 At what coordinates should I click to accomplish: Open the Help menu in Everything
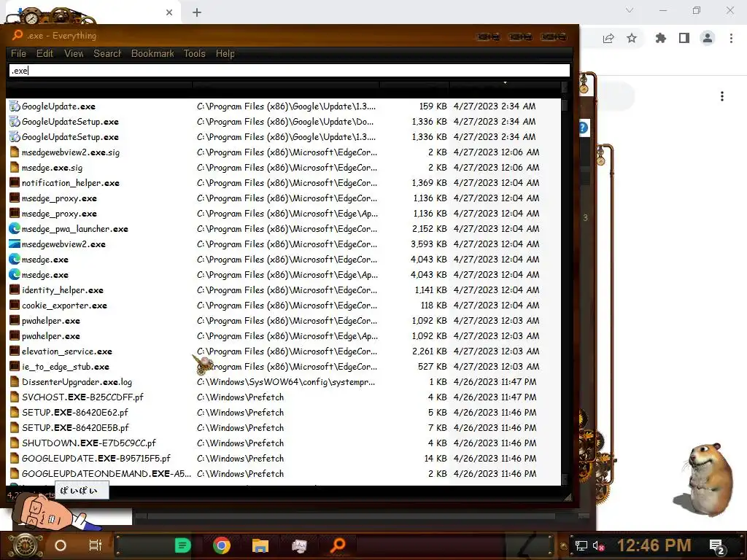pos(225,53)
